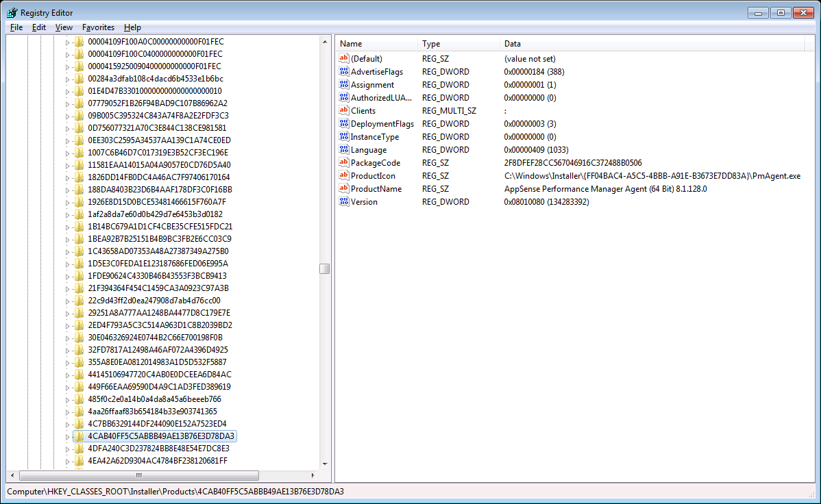Click the AdvertiseFlags DWORD icon
The width and height of the screenshot is (821, 504).
(x=344, y=72)
